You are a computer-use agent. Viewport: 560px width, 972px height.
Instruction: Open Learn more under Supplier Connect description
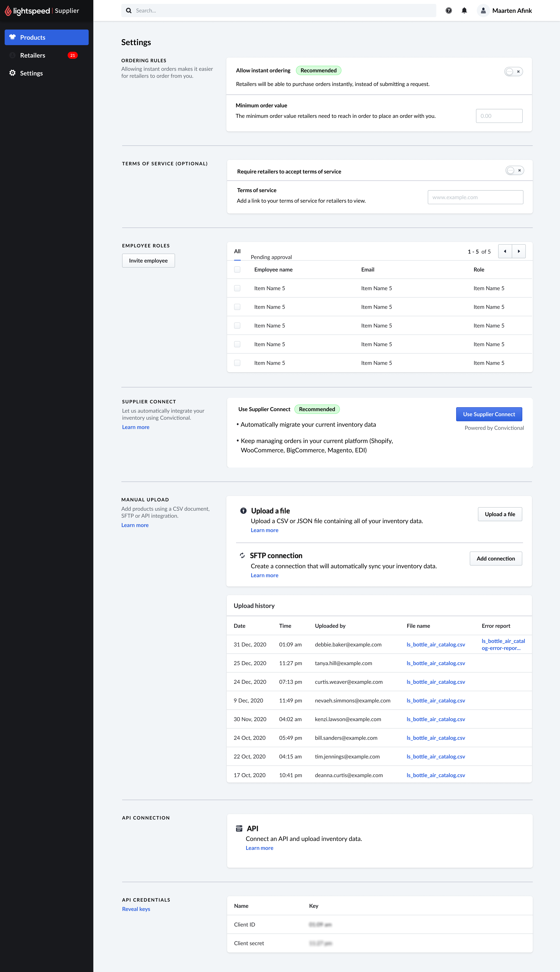click(136, 427)
